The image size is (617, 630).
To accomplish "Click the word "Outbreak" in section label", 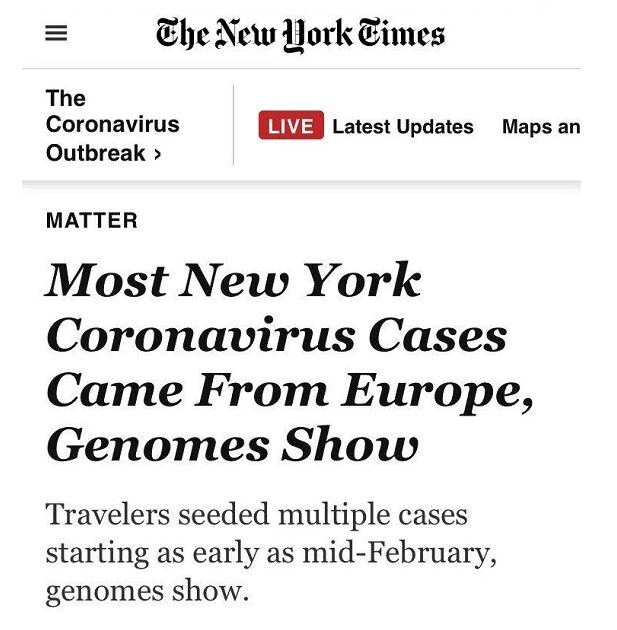I will 95,154.
